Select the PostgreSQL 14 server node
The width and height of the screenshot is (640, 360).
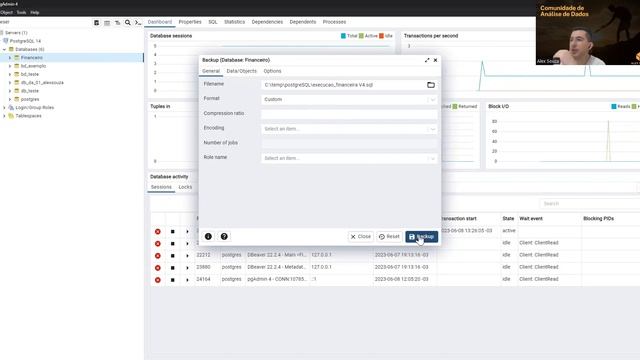pyautogui.click(x=25, y=41)
